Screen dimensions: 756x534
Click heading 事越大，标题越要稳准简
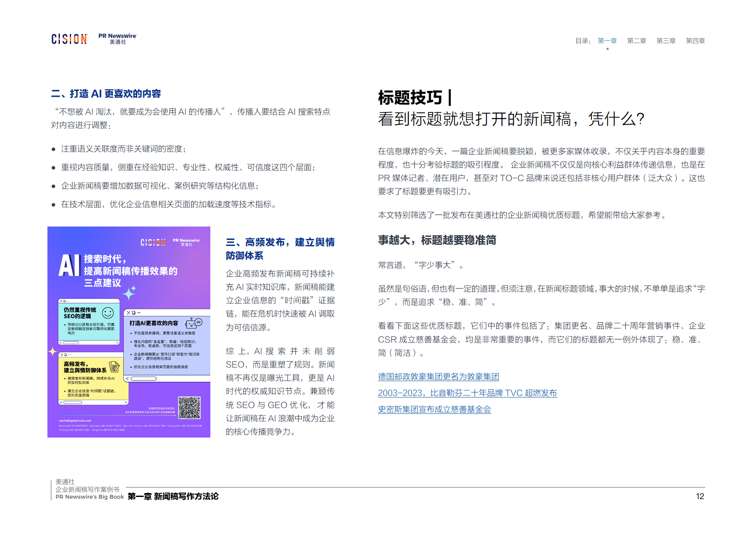437,240
